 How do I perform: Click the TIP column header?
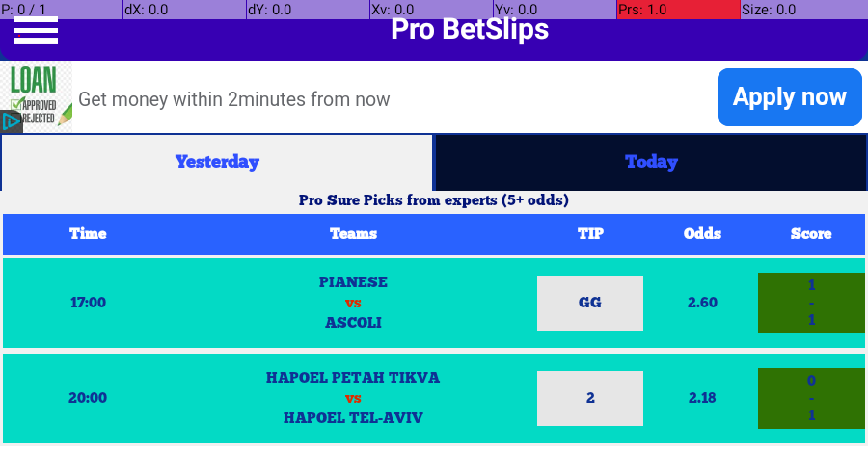590,234
